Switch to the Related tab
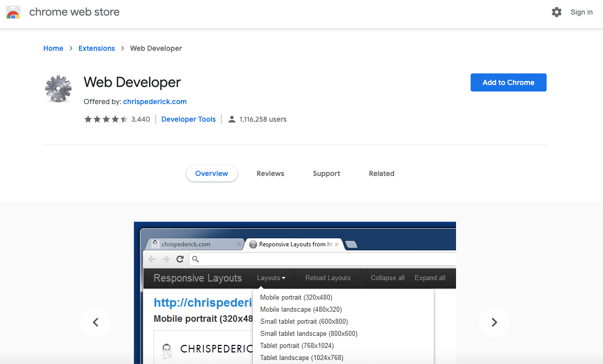The image size is (603, 364). point(382,173)
